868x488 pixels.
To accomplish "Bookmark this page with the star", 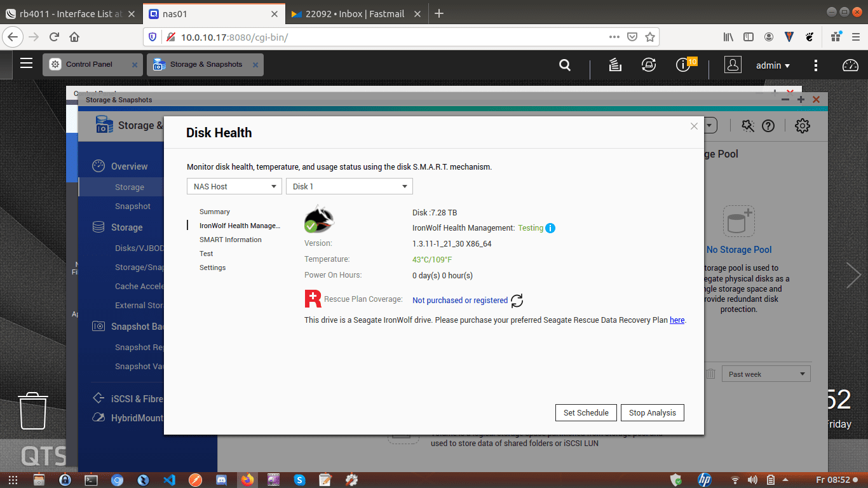I will pyautogui.click(x=649, y=37).
